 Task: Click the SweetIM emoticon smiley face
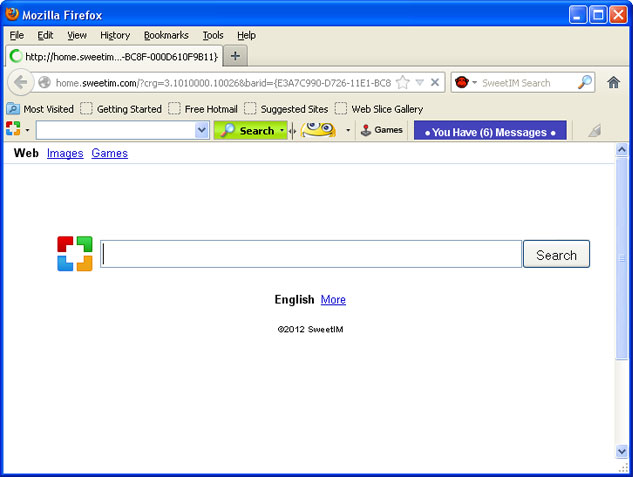pos(318,130)
